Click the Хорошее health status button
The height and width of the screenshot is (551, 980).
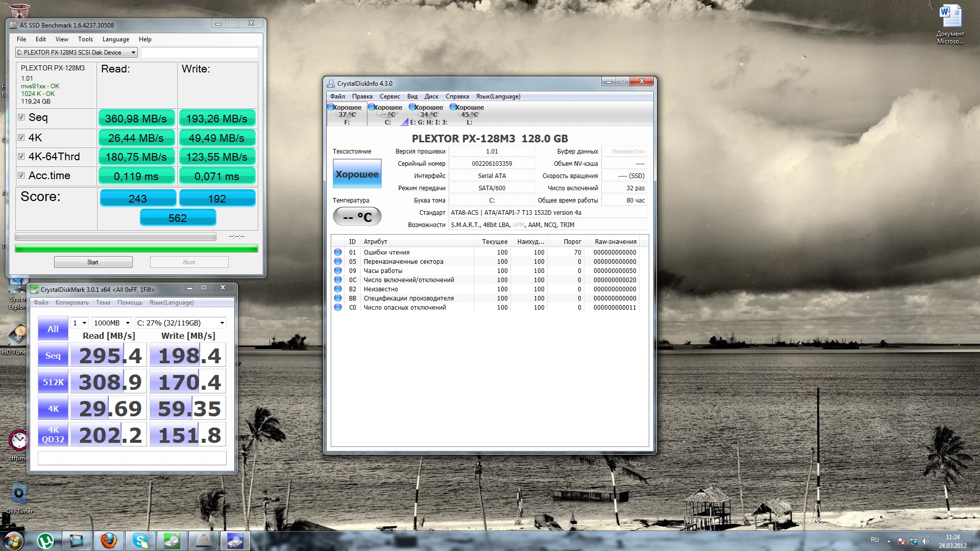357,174
